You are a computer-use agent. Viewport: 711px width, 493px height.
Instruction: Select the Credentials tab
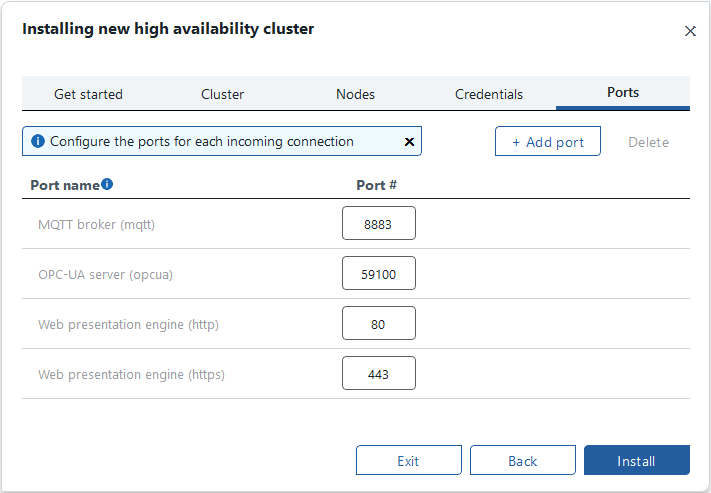coord(489,94)
